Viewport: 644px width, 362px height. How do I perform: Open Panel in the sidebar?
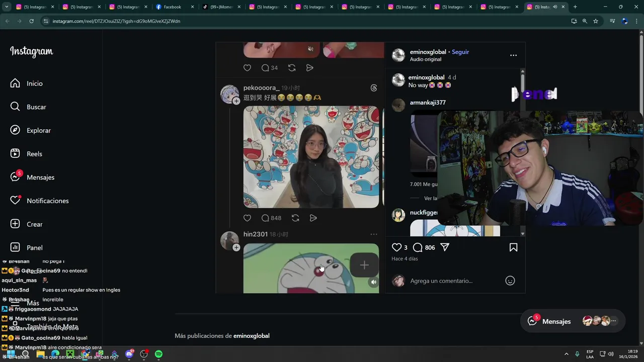coord(27,247)
